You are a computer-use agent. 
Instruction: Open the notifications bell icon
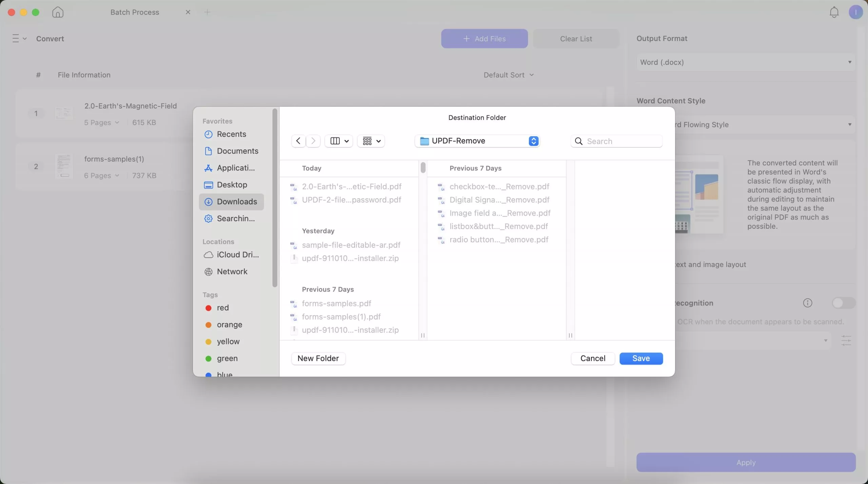pos(833,12)
